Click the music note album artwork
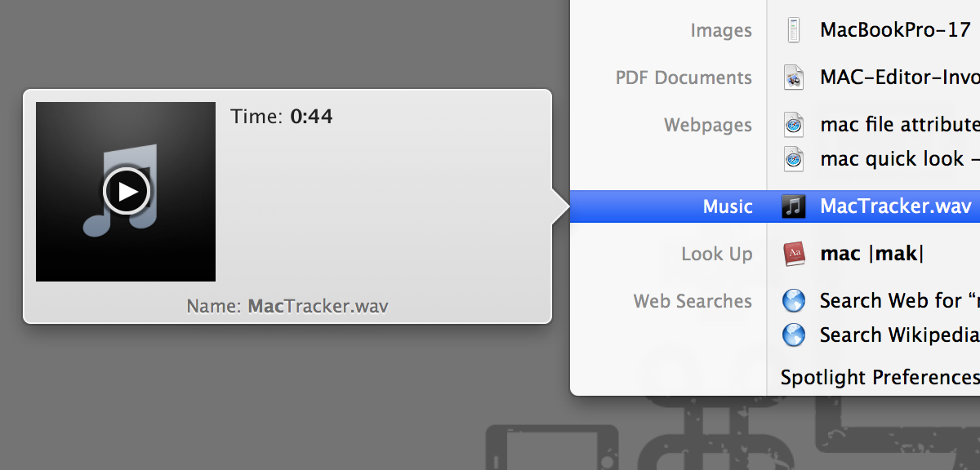 click(126, 192)
